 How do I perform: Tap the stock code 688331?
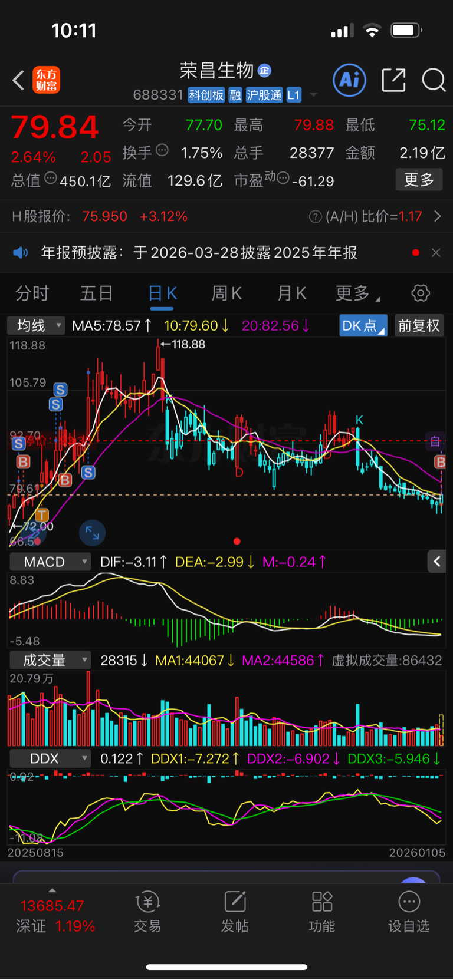158,95
